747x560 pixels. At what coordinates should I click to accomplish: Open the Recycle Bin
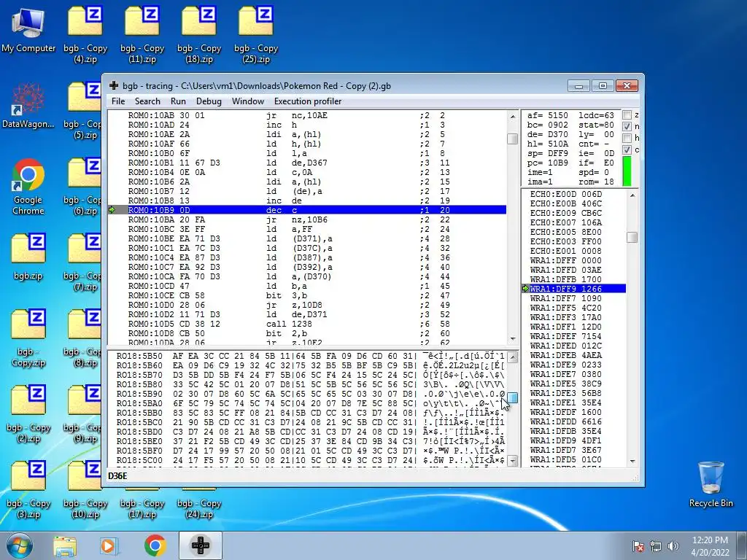coord(711,484)
